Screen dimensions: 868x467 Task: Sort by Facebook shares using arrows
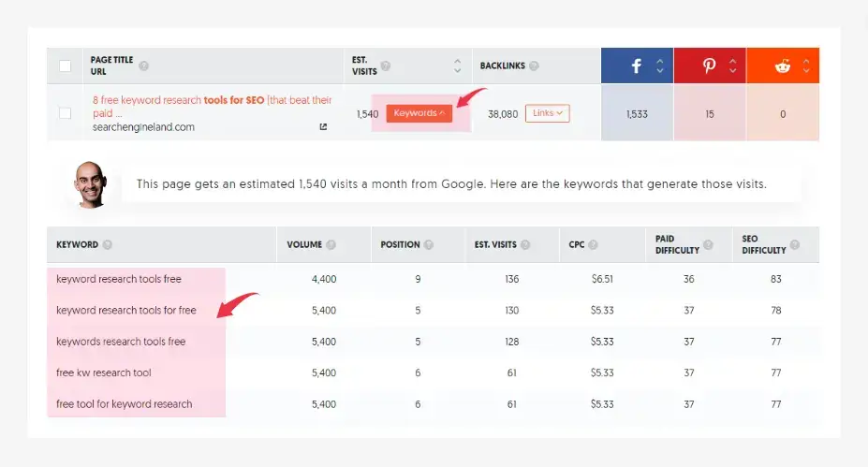[x=660, y=66]
